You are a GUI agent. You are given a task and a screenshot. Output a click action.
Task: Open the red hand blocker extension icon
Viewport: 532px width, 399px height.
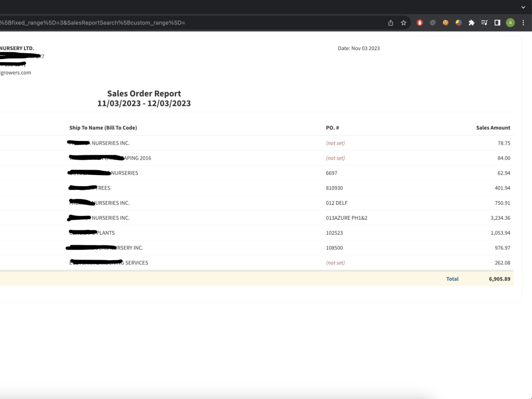(420, 23)
